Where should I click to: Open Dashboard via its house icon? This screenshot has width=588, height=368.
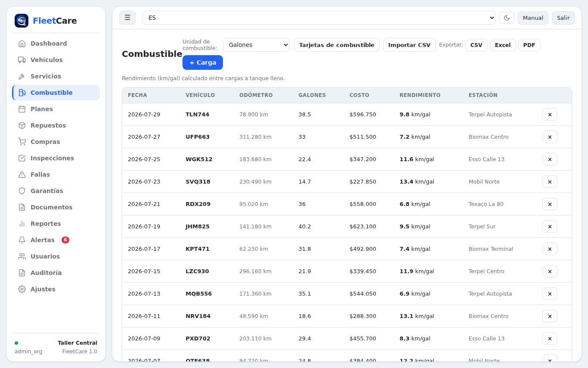(x=22, y=44)
